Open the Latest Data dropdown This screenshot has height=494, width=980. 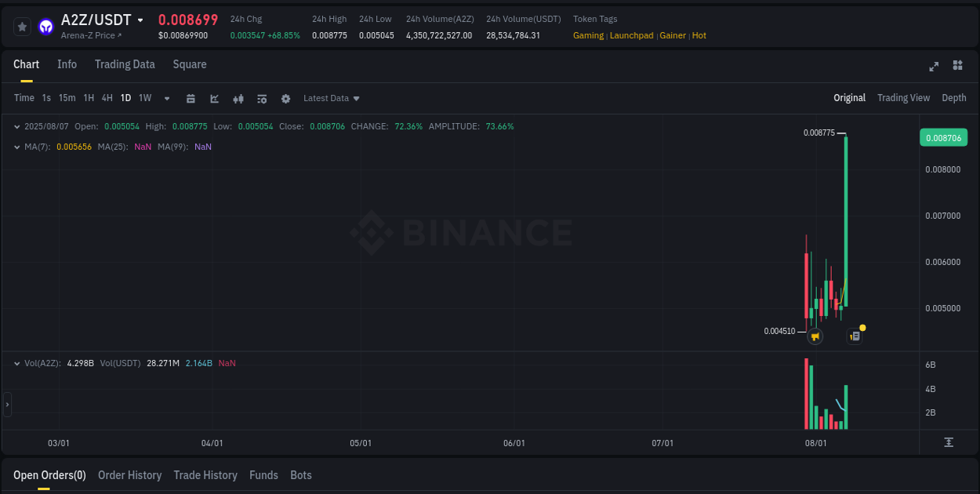[331, 98]
